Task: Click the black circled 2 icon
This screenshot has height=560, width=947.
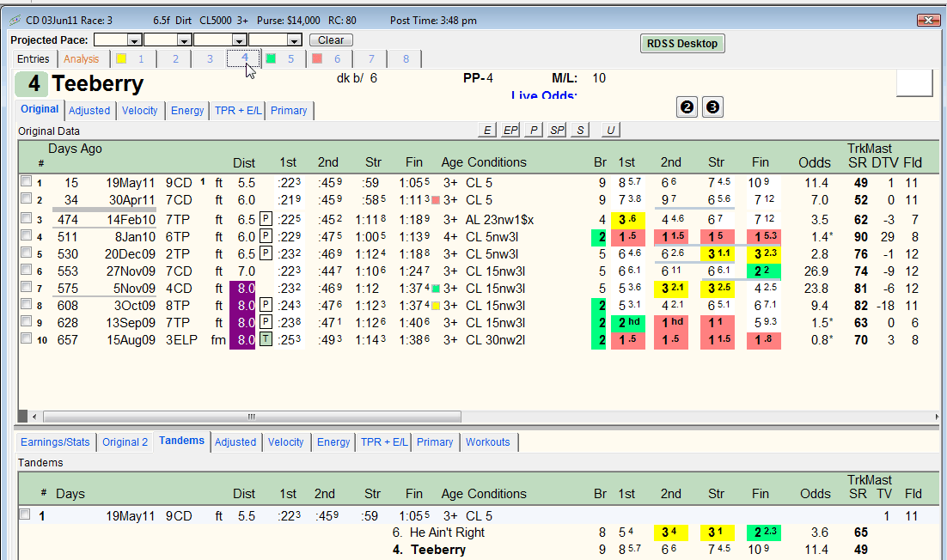Action: click(687, 107)
